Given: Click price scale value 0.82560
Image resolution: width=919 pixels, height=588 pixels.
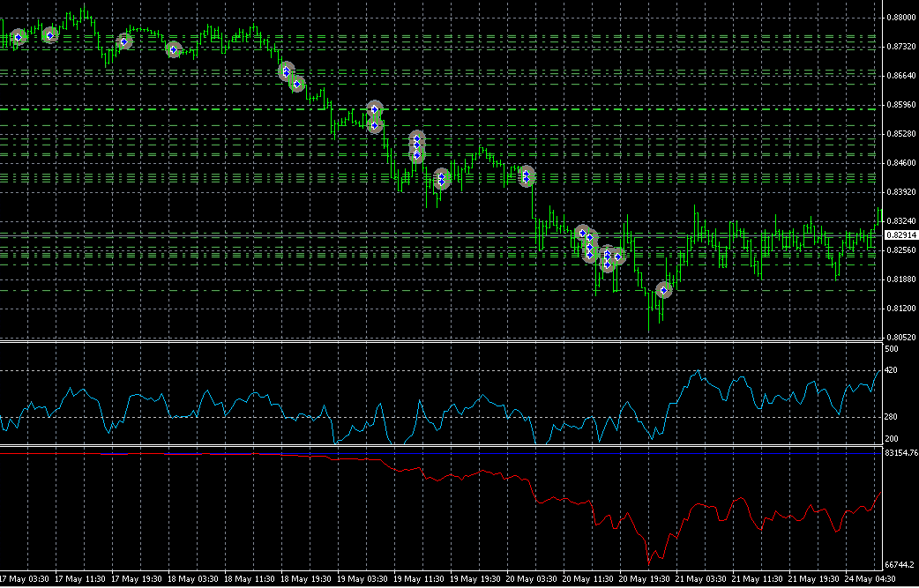Looking at the screenshot, I should click(x=901, y=250).
